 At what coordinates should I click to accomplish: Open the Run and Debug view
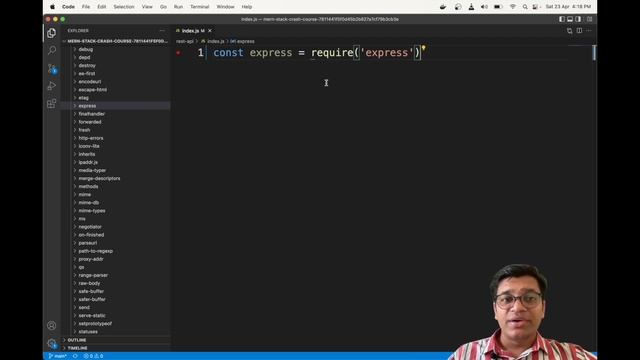tap(51, 86)
